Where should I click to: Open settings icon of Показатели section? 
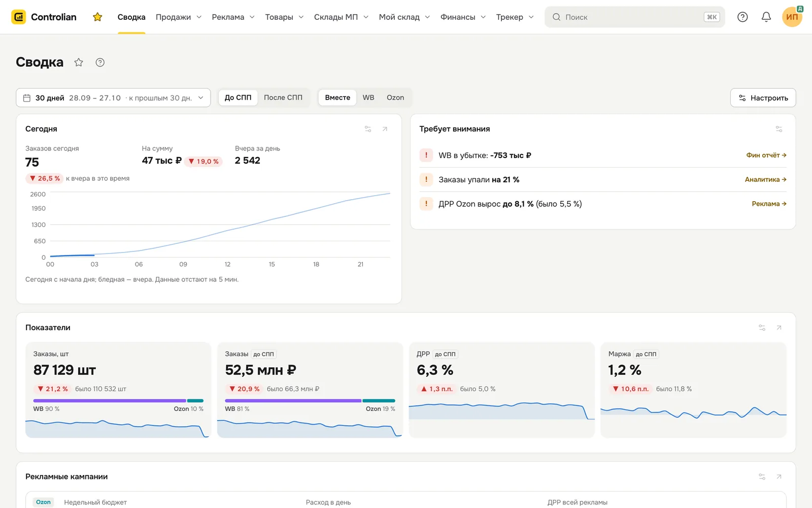coord(762,328)
